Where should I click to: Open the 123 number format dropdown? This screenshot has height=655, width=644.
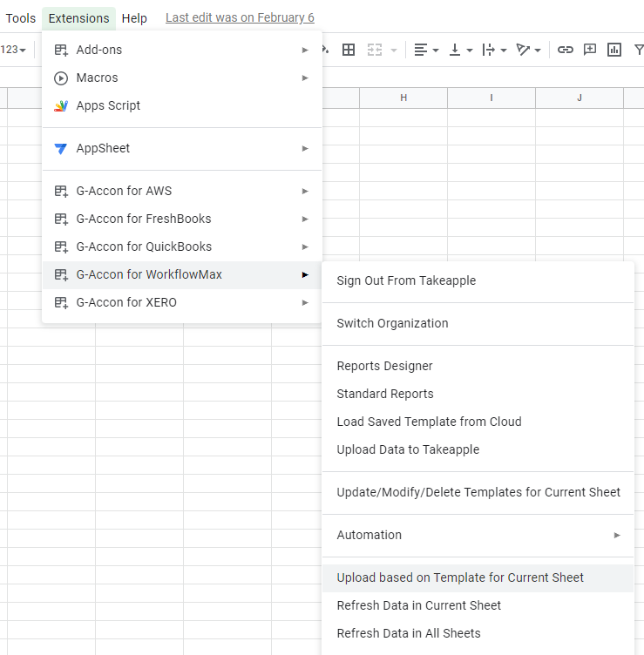point(13,50)
